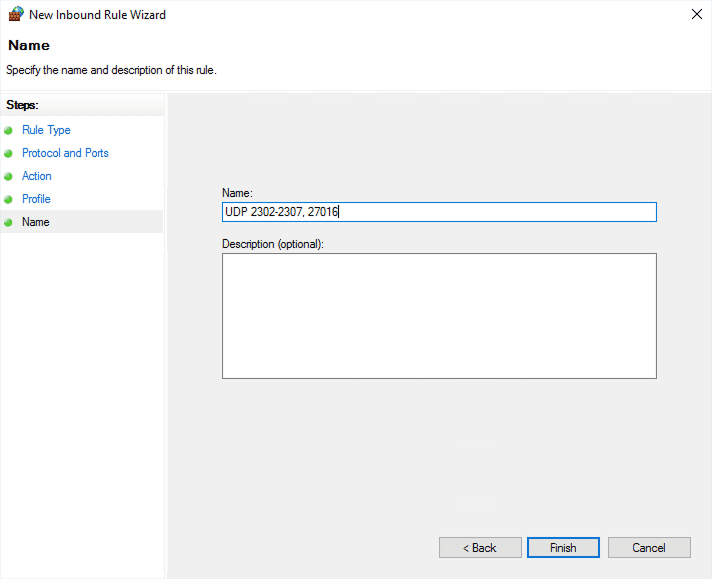Select the highlighted Name step in sidebar
Image resolution: width=712 pixels, height=579 pixels.
pyautogui.click(x=36, y=222)
